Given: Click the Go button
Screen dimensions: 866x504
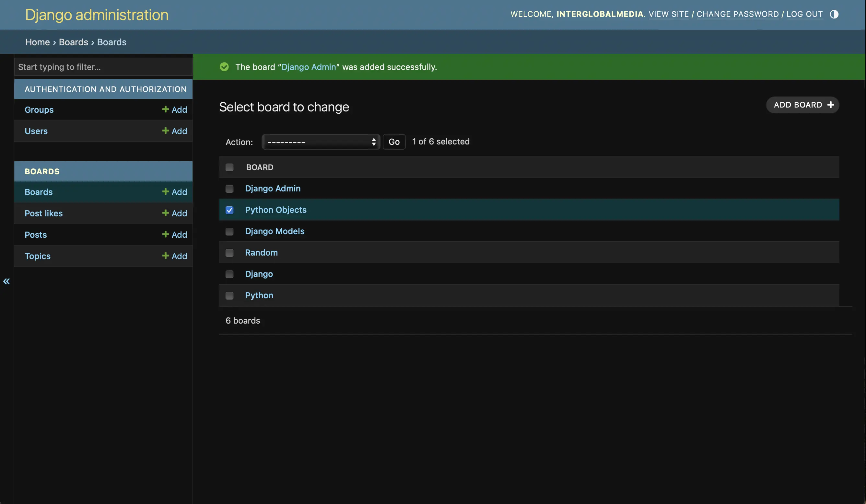Looking at the screenshot, I should click(394, 142).
